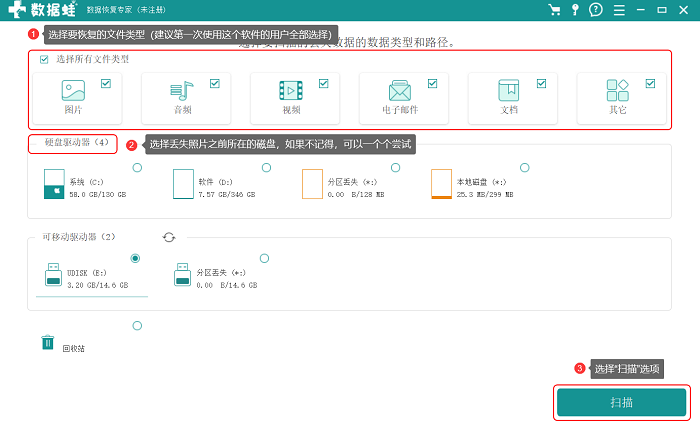
Task: Open the help question mark icon
Action: pos(596,10)
